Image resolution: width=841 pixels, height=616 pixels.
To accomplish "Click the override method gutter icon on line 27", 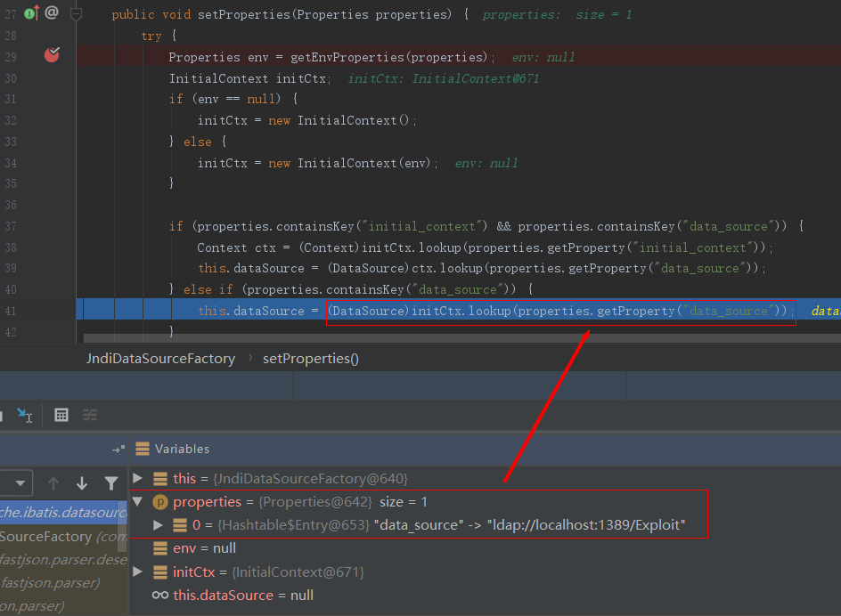I will tap(32, 12).
